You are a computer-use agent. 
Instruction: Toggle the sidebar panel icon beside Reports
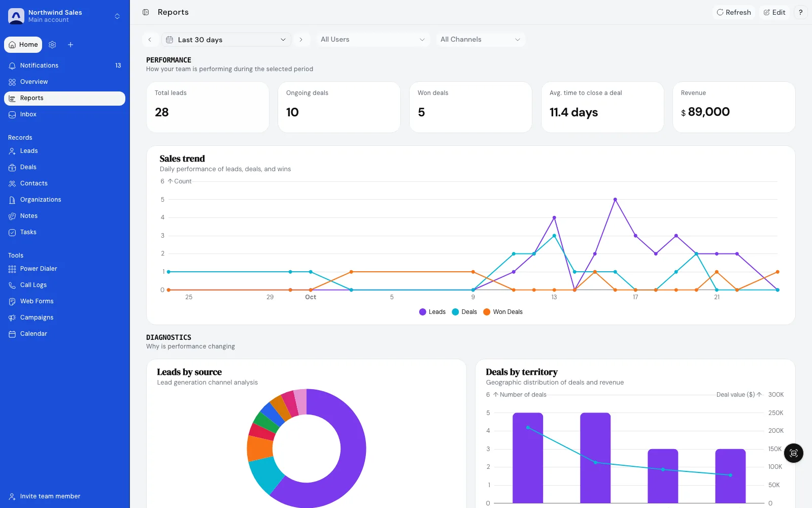tap(146, 12)
